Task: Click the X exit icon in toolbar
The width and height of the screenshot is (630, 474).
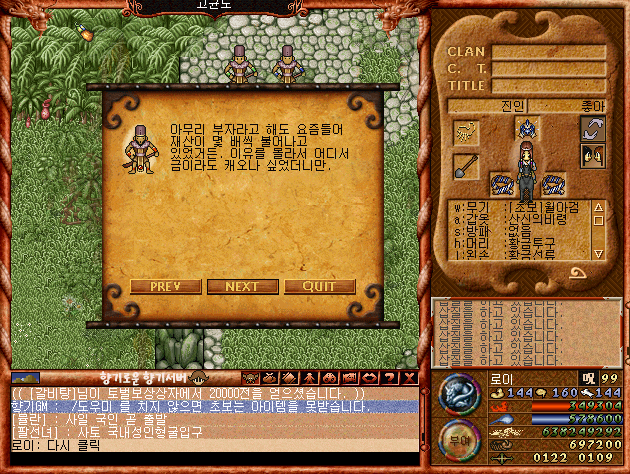Action: point(409,378)
